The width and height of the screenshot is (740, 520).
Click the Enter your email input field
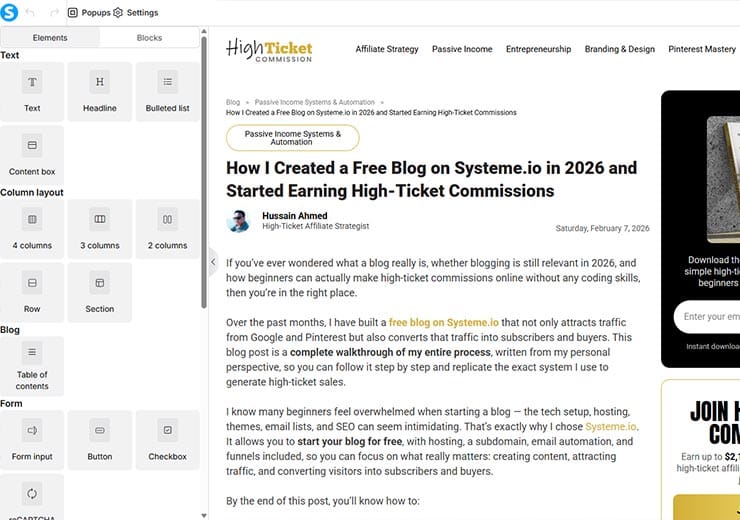(x=707, y=317)
